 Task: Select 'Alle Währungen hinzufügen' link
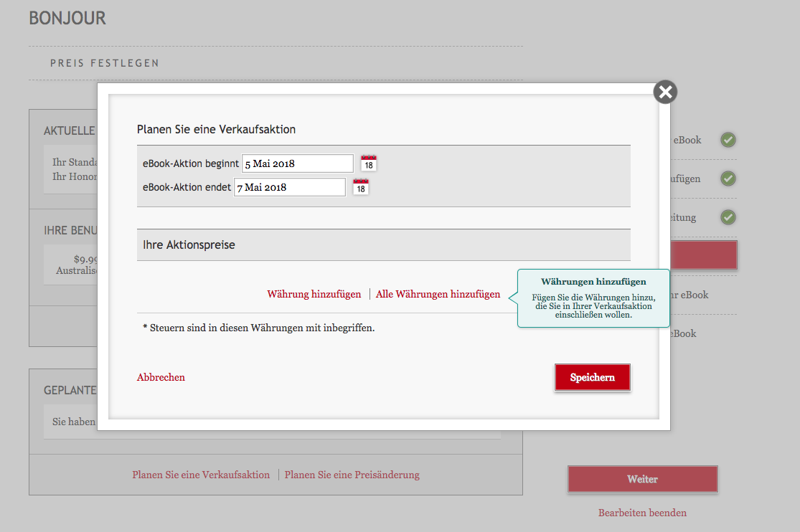coord(438,294)
